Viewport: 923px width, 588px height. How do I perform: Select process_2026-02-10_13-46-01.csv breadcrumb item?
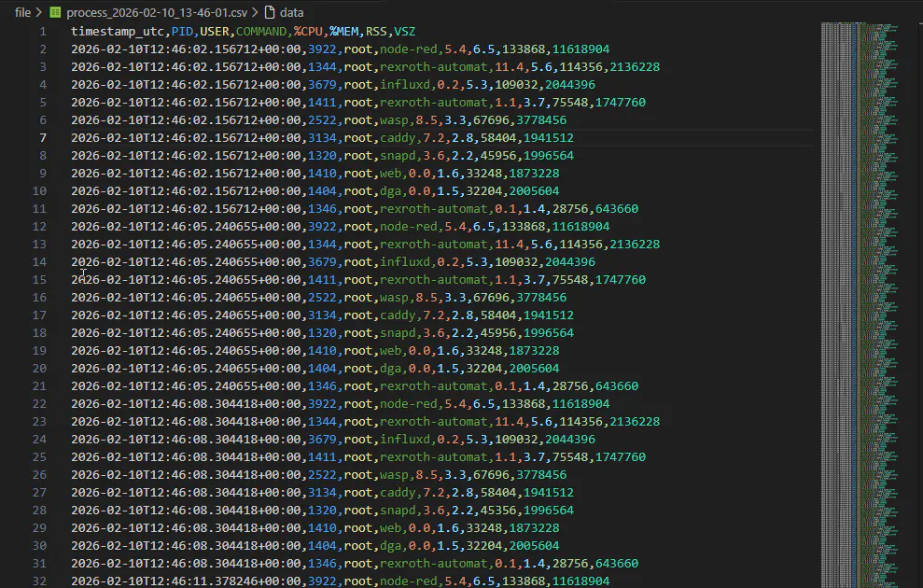[x=156, y=13]
